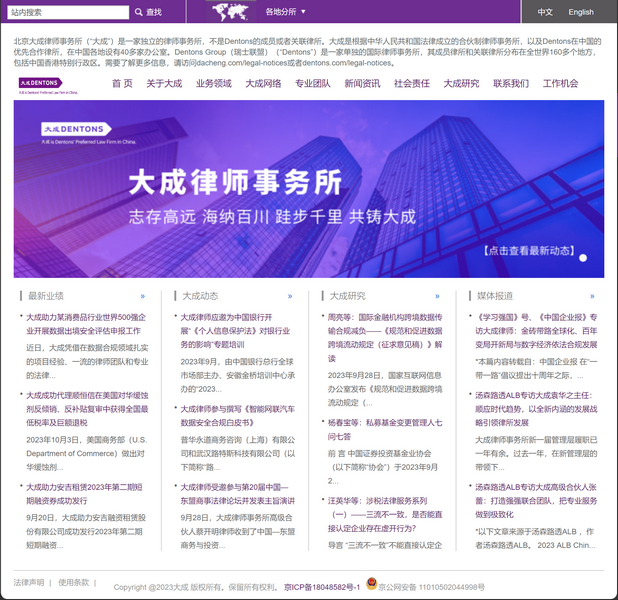Open more items arrow for 大成动态
The width and height of the screenshot is (618, 600).
click(290, 296)
